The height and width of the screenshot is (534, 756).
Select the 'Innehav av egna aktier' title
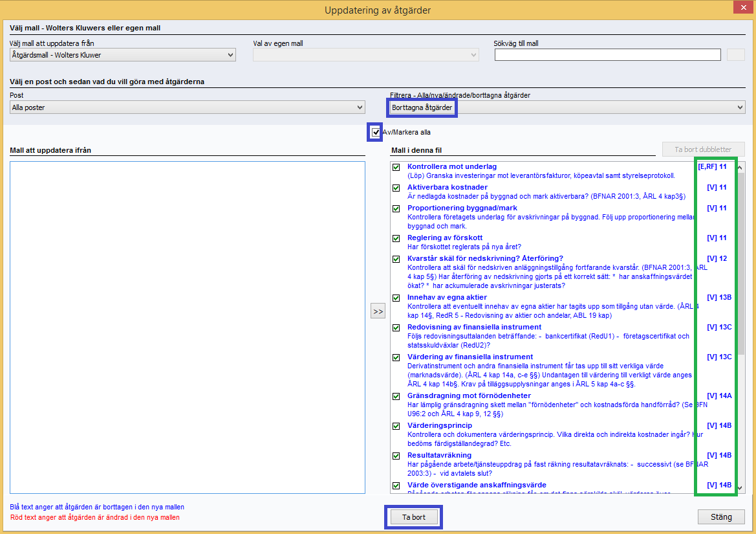447,297
